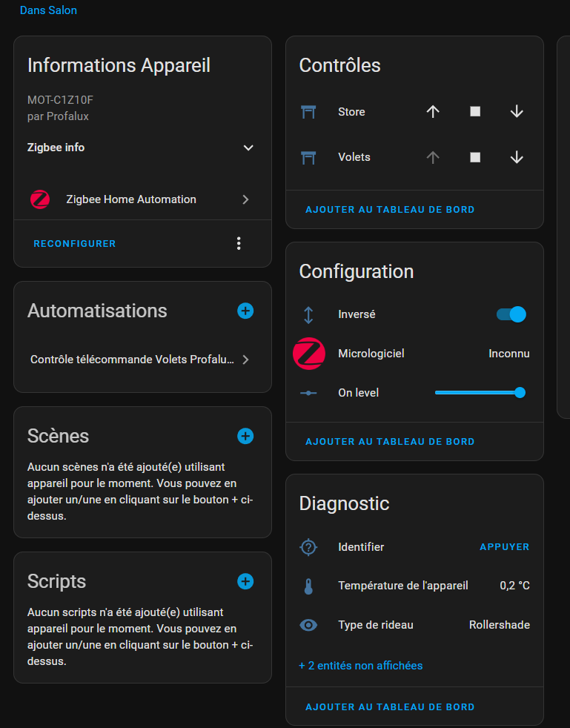Expand the Zigbee info section
Image resolution: width=570 pixels, height=728 pixels.
[248, 148]
